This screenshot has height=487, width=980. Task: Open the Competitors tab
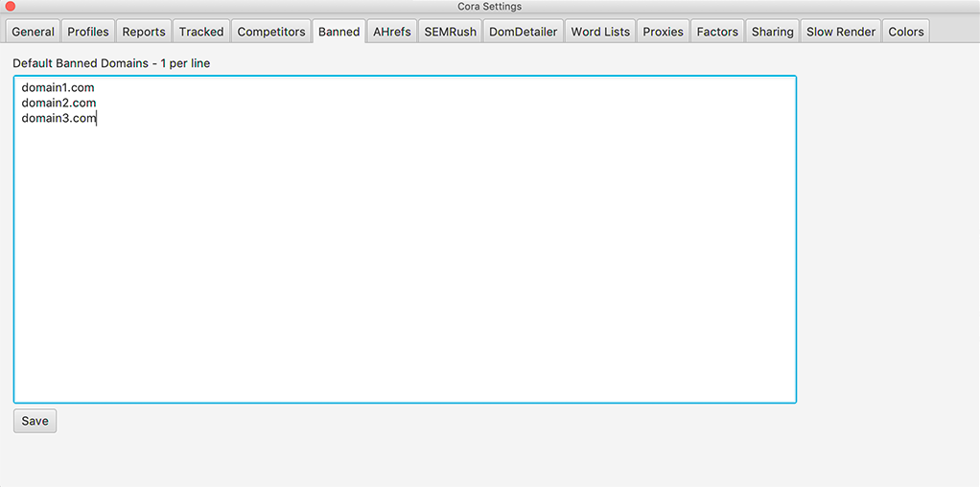271,32
